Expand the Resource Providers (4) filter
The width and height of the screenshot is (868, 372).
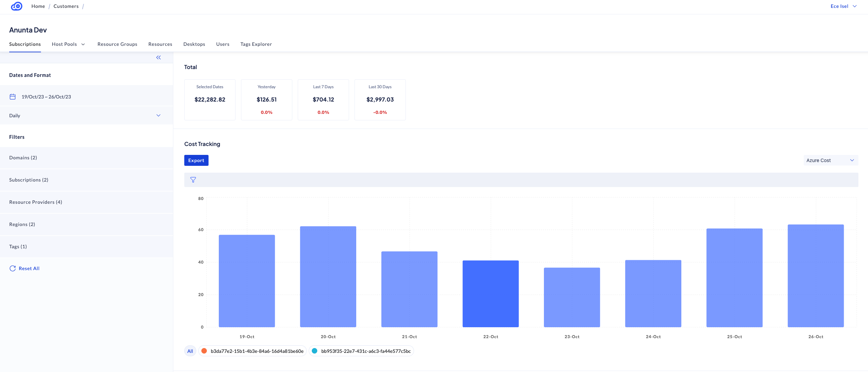(x=36, y=202)
